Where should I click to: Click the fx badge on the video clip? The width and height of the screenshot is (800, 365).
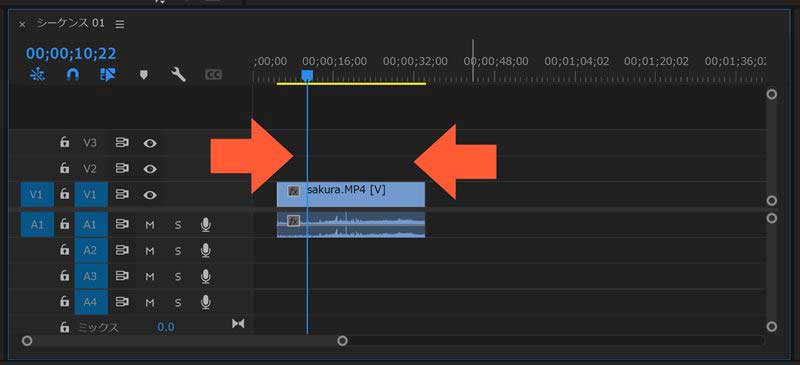coord(293,191)
